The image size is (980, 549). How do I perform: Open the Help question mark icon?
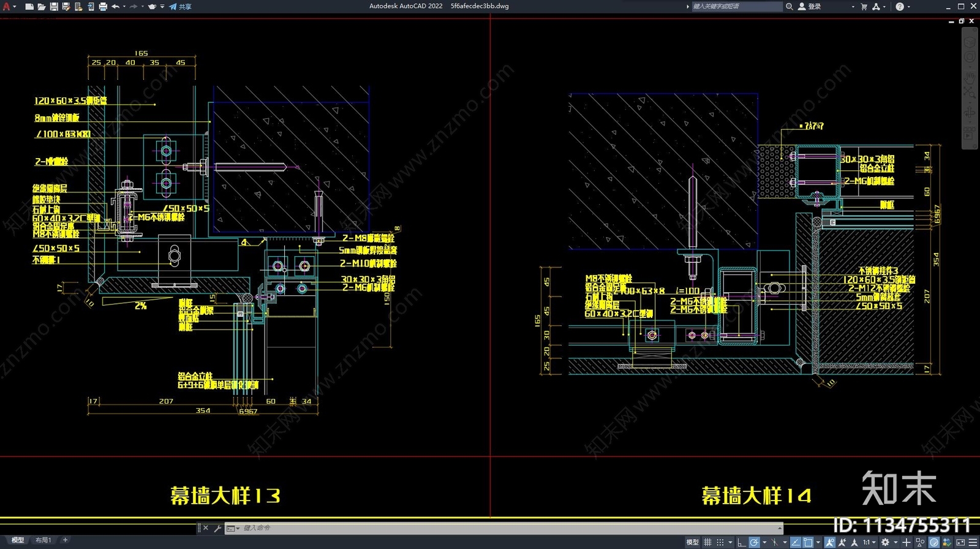900,6
